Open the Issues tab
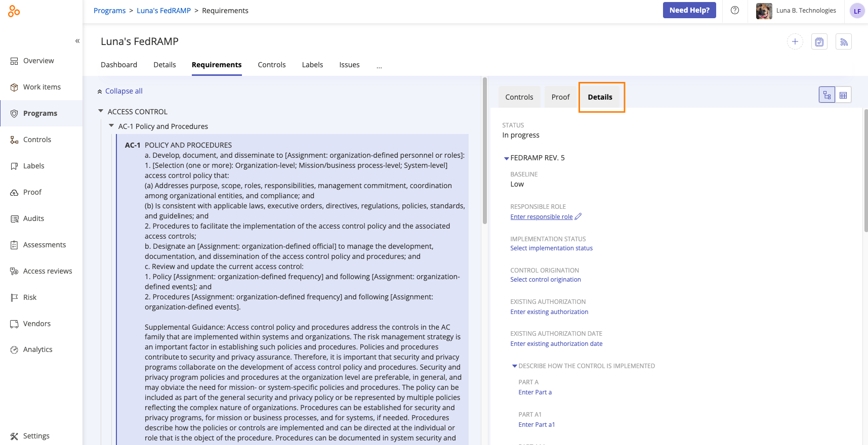The height and width of the screenshot is (445, 868). pyautogui.click(x=349, y=65)
